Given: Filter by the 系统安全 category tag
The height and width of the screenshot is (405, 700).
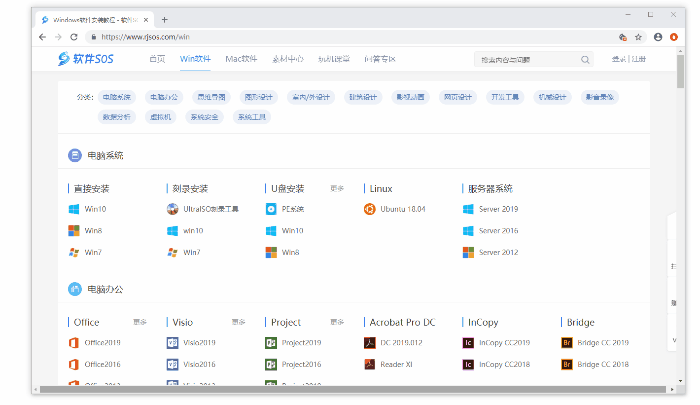Looking at the screenshot, I should [x=204, y=117].
